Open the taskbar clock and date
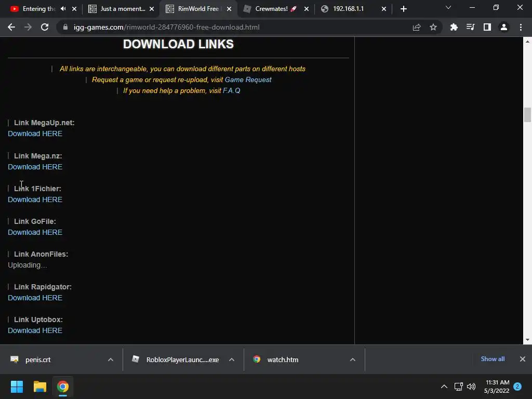532x399 pixels. tap(497, 387)
